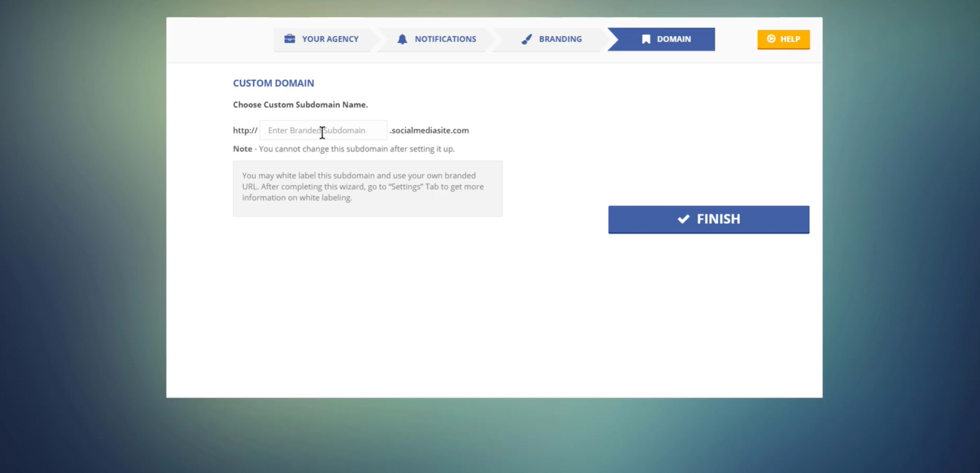
Task: Click the bookmark icon on Domain step
Action: (x=646, y=39)
